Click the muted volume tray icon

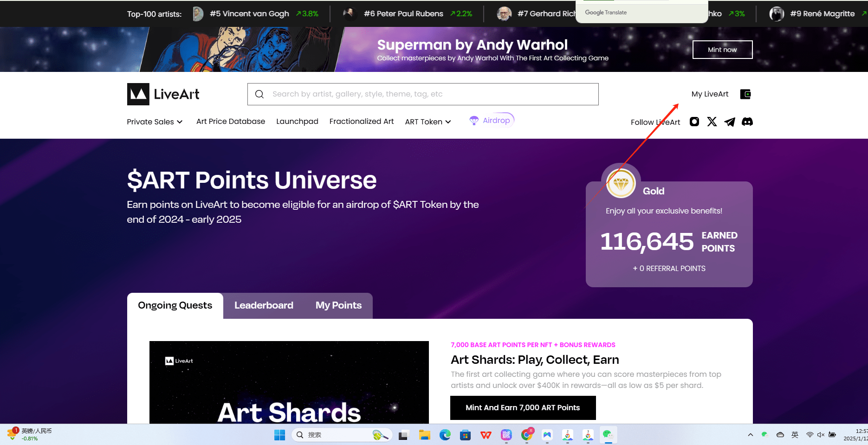click(821, 435)
